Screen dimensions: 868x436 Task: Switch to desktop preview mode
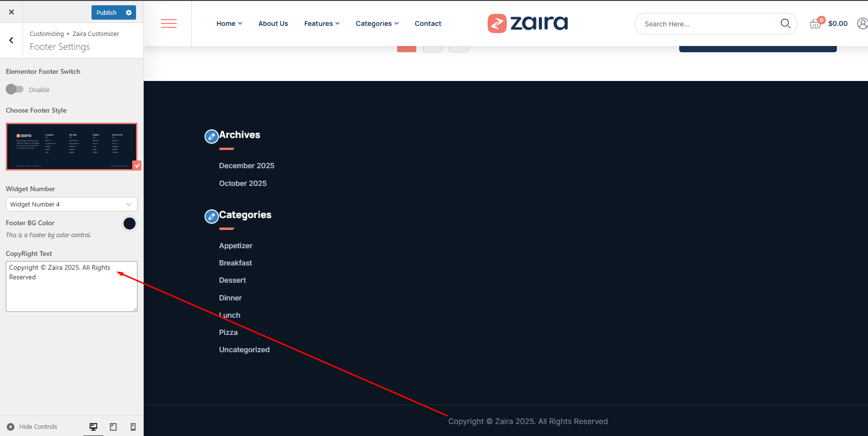[93, 426]
